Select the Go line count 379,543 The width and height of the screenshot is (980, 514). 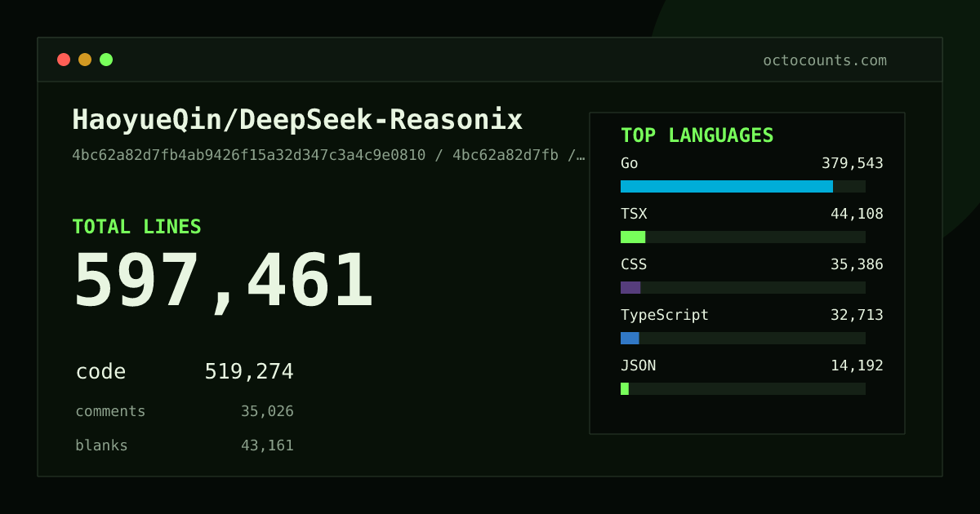[x=853, y=163]
